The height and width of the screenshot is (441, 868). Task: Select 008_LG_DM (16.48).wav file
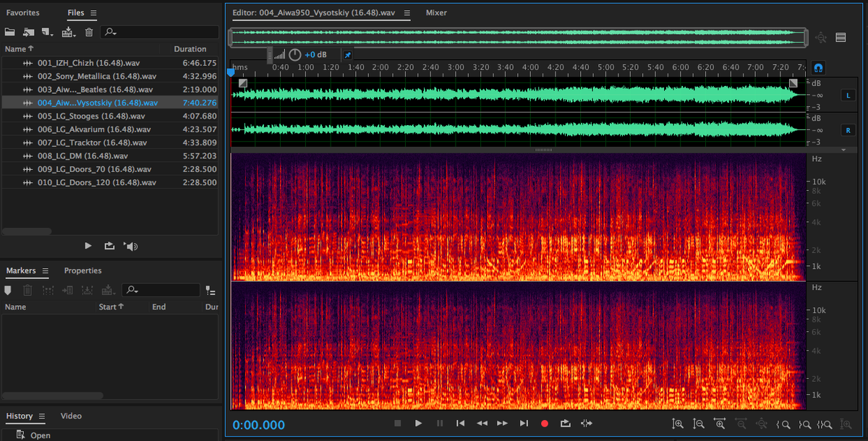[82, 155]
